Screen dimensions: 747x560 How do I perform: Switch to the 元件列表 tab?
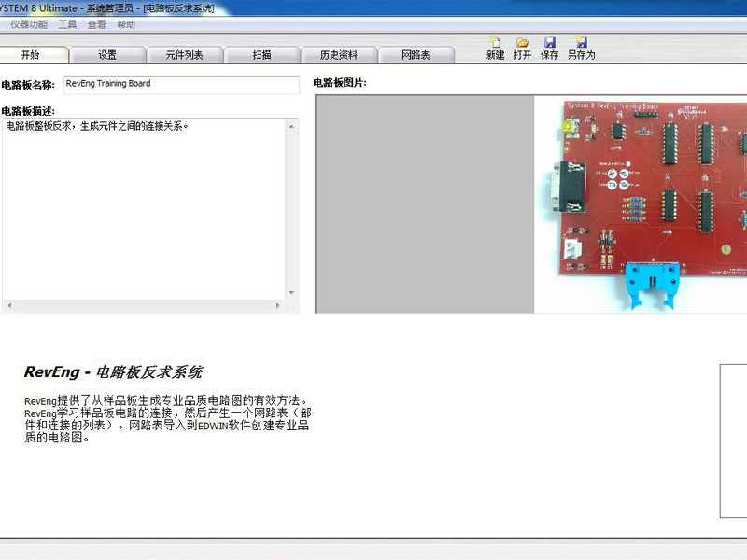185,55
